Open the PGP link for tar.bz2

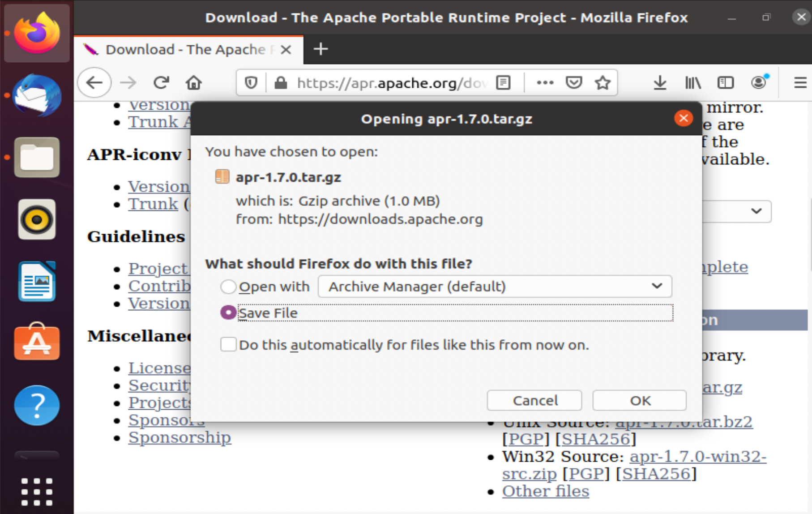click(x=526, y=439)
